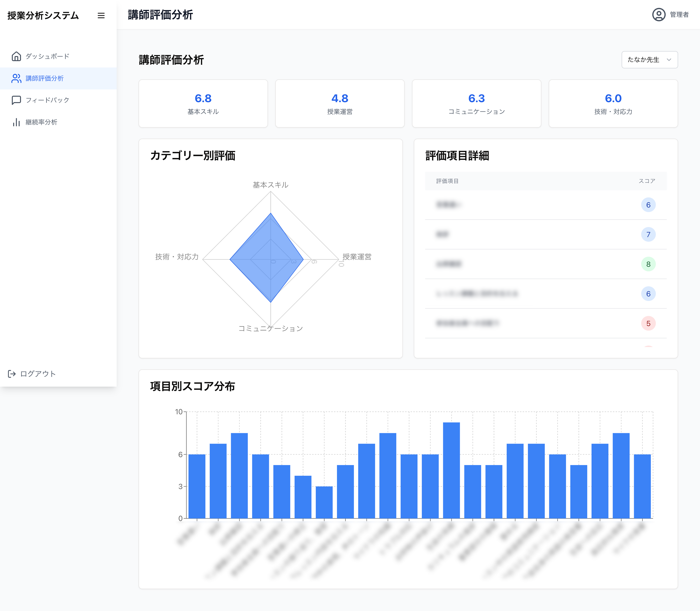Click the chevron in teacher selector
The height and width of the screenshot is (611, 700).
click(669, 60)
